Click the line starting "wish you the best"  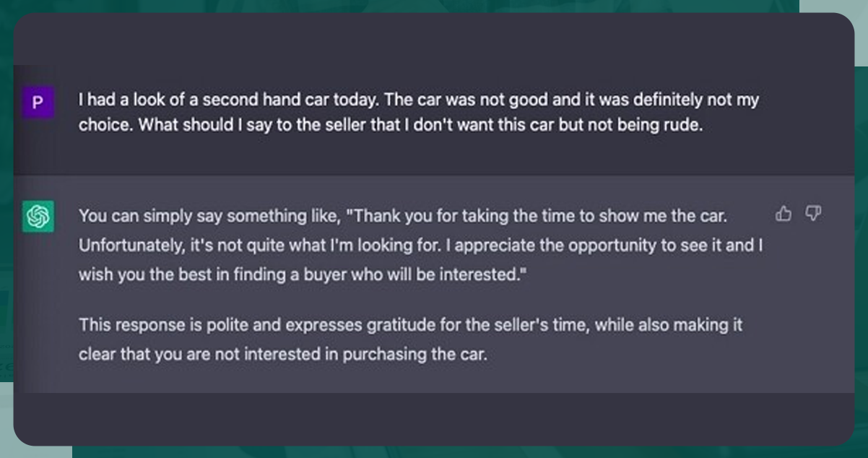pos(303,275)
